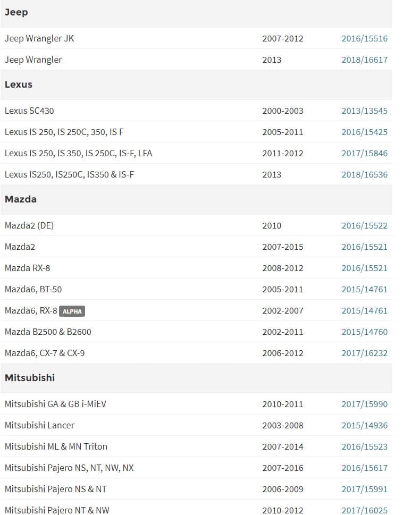The image size is (420, 515).
Task: Follow the 2016/15425 link
Action: pos(364,132)
